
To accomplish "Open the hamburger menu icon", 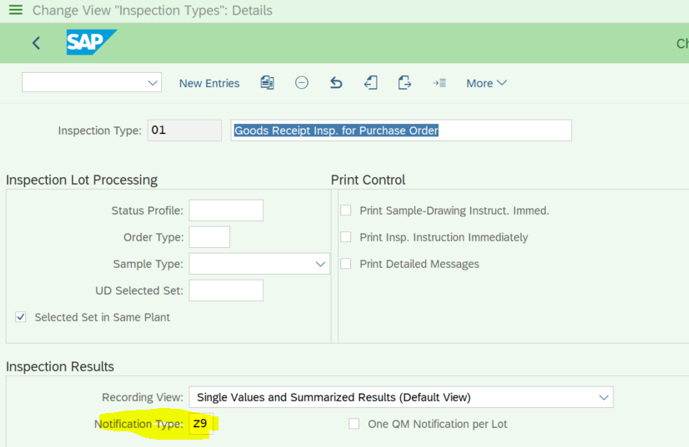I will pyautogui.click(x=16, y=10).
